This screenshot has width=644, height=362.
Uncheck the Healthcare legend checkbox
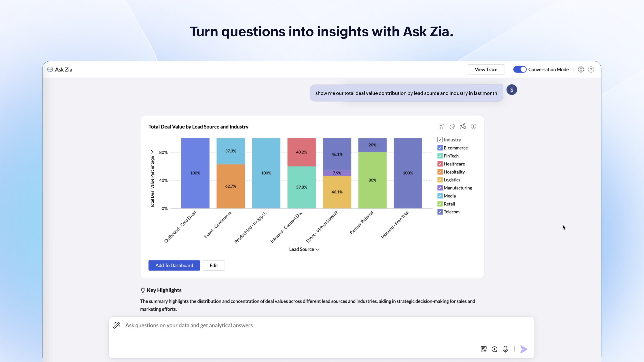pos(440,164)
